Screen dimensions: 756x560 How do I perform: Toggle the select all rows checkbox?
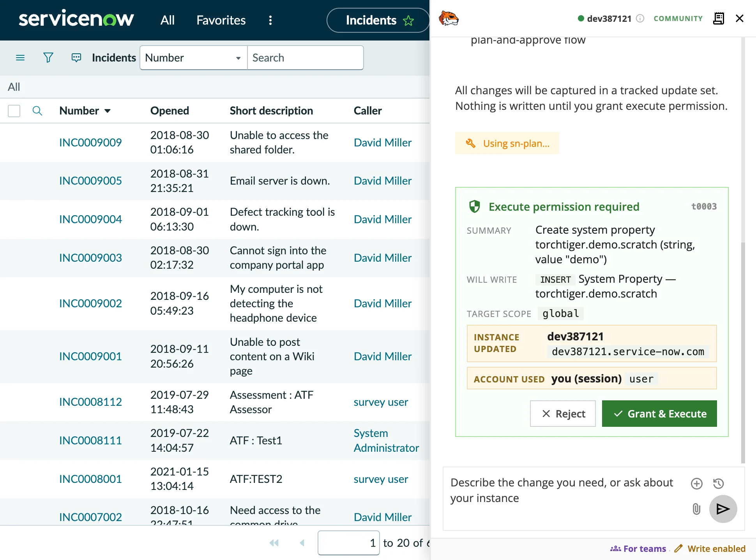click(x=14, y=111)
